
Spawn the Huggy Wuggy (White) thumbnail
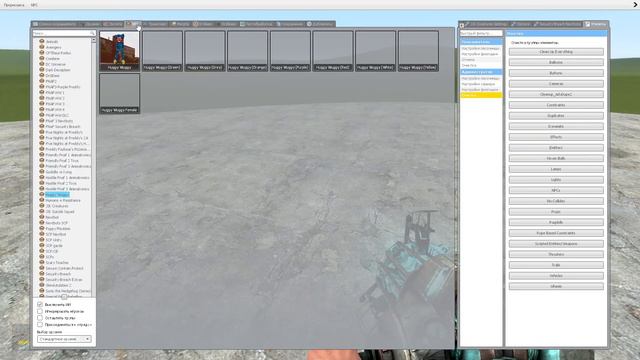[376, 51]
